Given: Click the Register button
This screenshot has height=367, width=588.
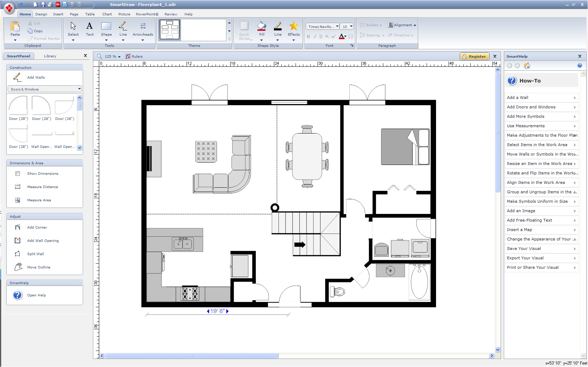Looking at the screenshot, I should coord(475,56).
